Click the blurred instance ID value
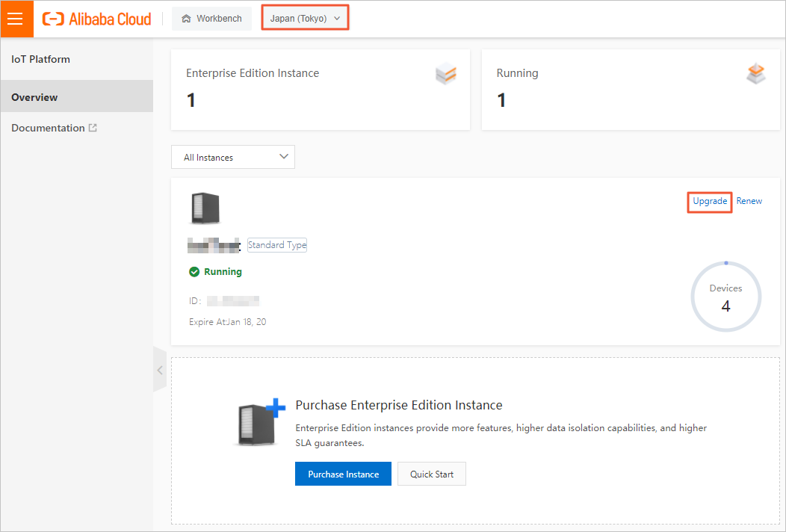The width and height of the screenshot is (786, 532). pyautogui.click(x=233, y=301)
